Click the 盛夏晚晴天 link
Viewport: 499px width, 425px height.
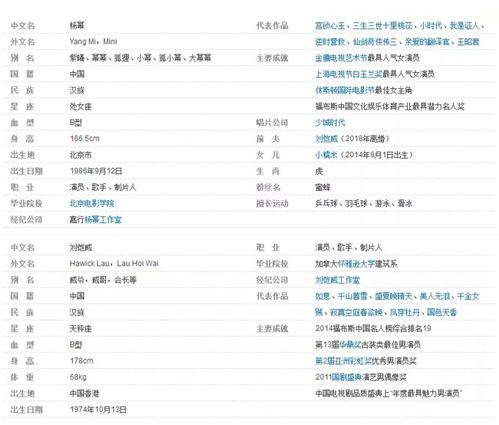393,296
